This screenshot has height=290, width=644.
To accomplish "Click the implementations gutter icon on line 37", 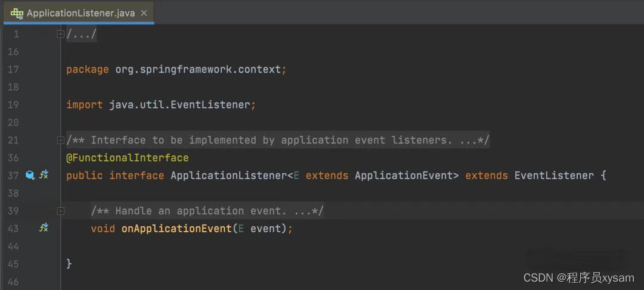I will point(30,176).
